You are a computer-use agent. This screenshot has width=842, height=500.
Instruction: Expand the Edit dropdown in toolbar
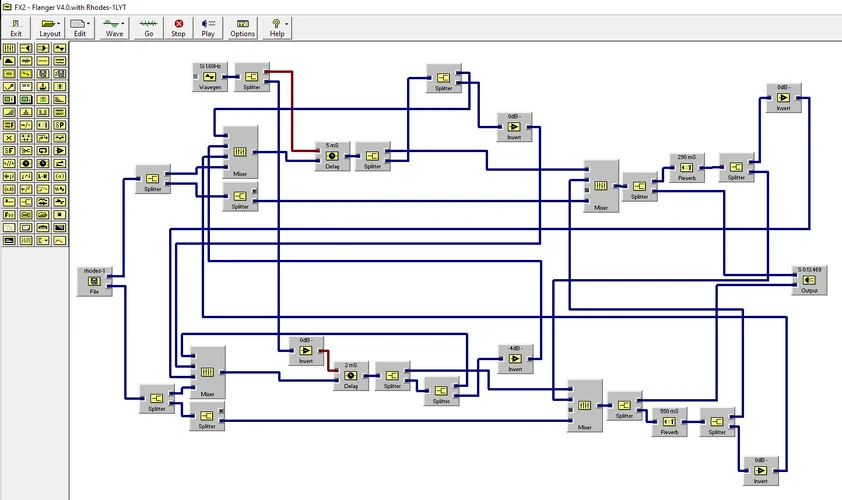click(x=80, y=27)
